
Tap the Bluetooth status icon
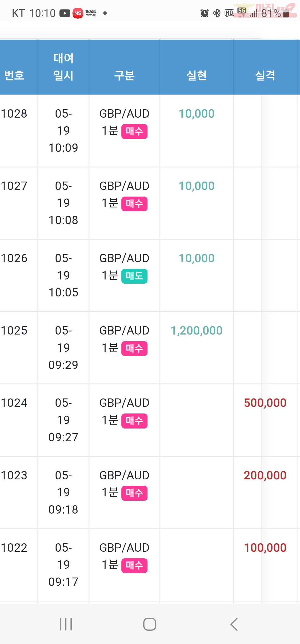[x=217, y=13]
